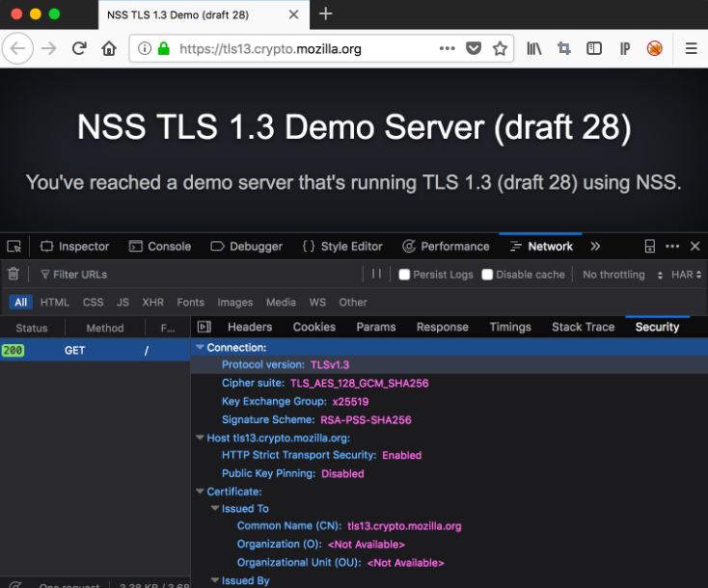Toggle the raw details panel icon

point(204,327)
